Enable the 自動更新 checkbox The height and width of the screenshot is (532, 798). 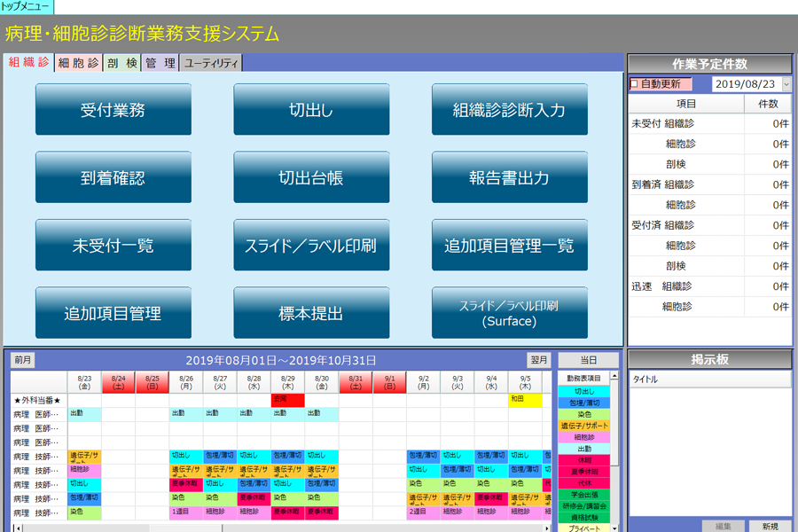click(635, 84)
